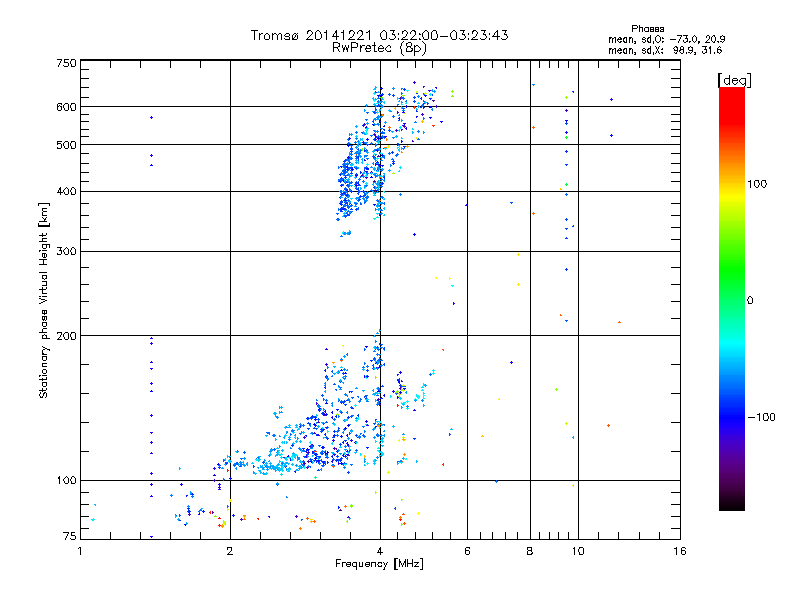Click the 'Stationary phase Virtual Height [km]' axis title
The image size is (800, 600).
coord(44,300)
